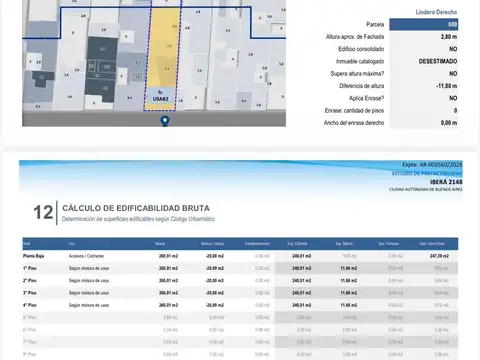Select the -11,80 m height difference value
This screenshot has width=480, height=360.
pos(447,86)
